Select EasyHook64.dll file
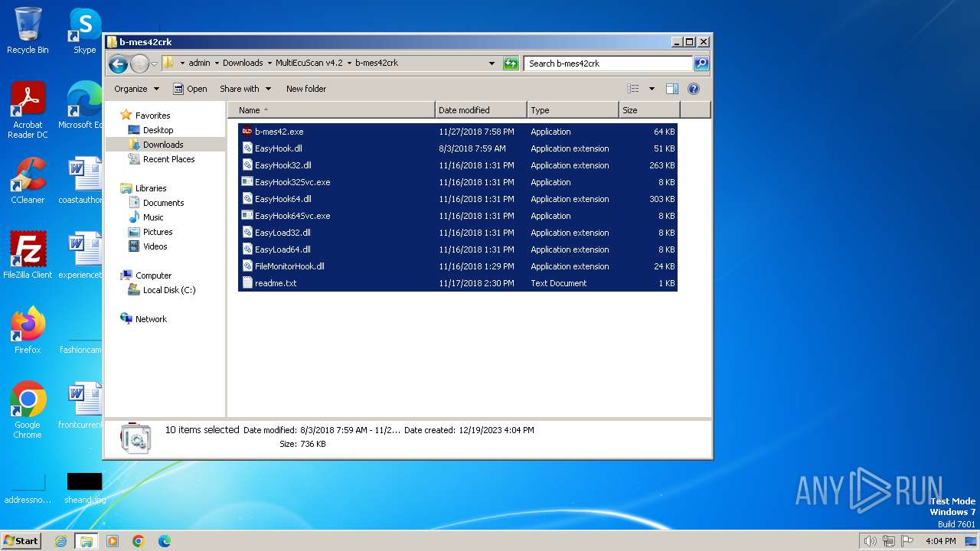980x551 pixels. tap(458, 199)
